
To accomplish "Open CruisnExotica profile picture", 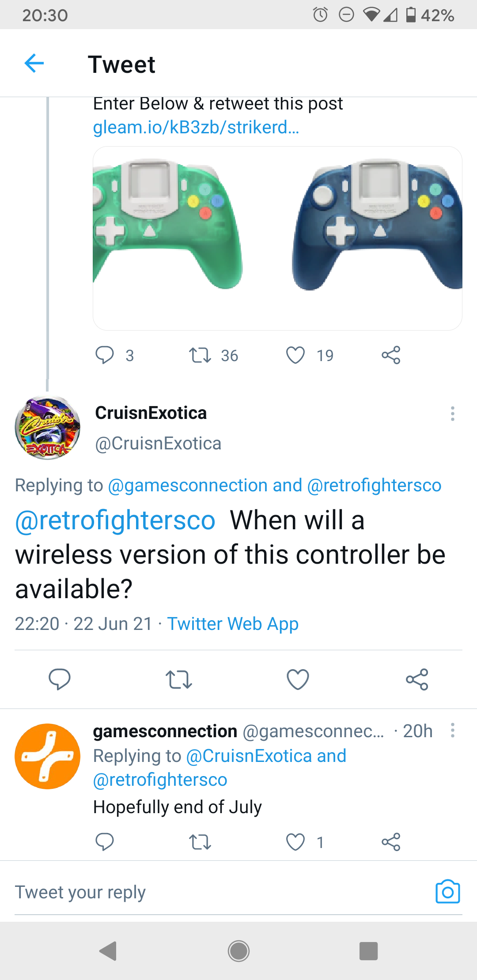I will 48,427.
